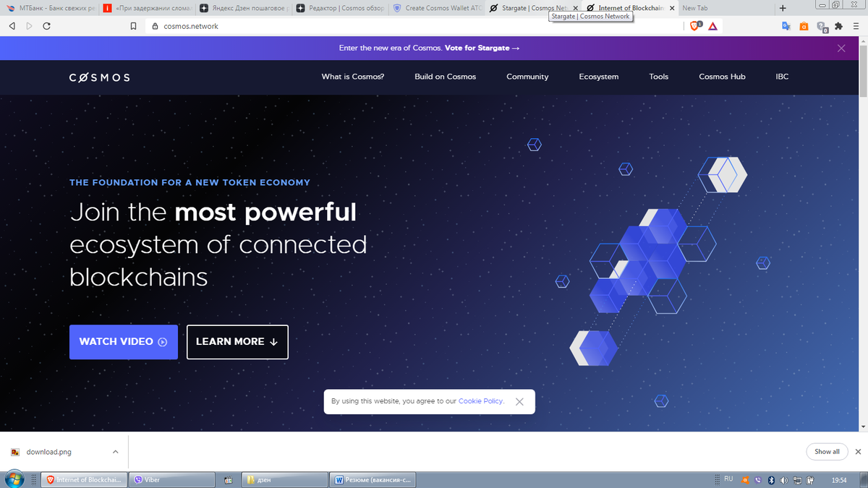Reload the cosmos.network page

pyautogui.click(x=47, y=26)
